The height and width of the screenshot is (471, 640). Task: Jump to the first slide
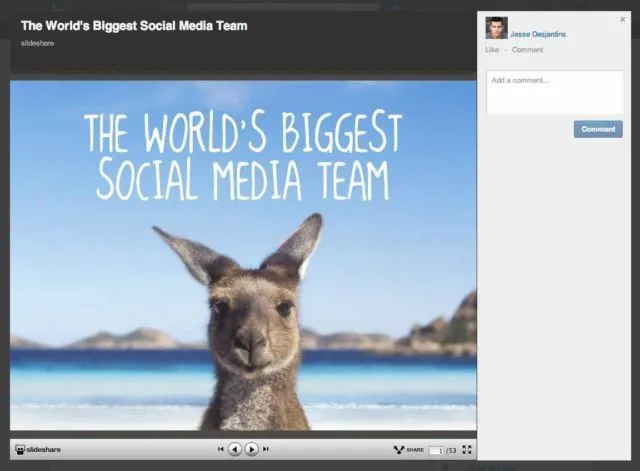(x=220, y=449)
